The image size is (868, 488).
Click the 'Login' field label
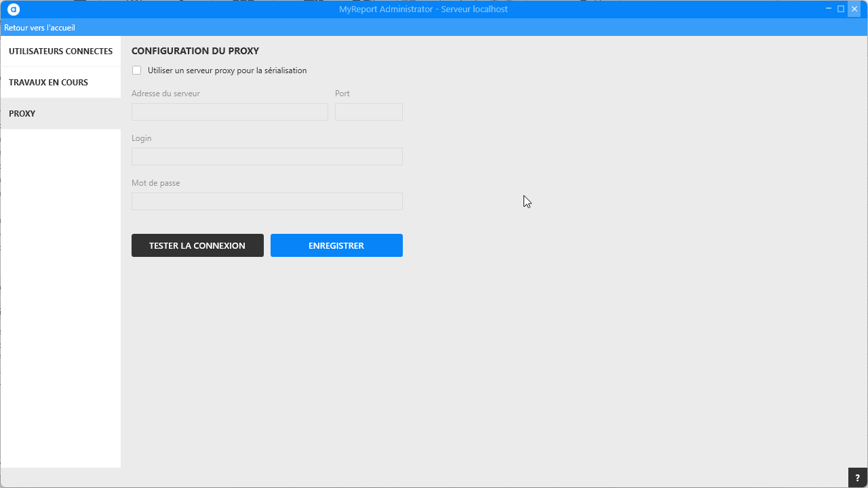(142, 138)
